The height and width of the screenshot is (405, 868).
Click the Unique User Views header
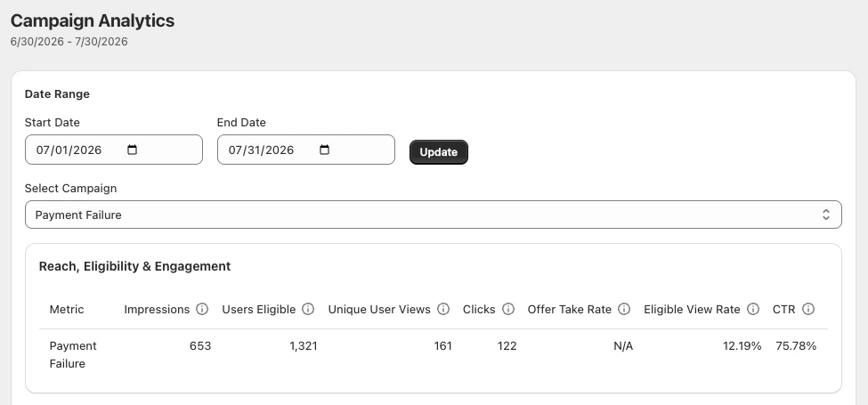point(379,309)
